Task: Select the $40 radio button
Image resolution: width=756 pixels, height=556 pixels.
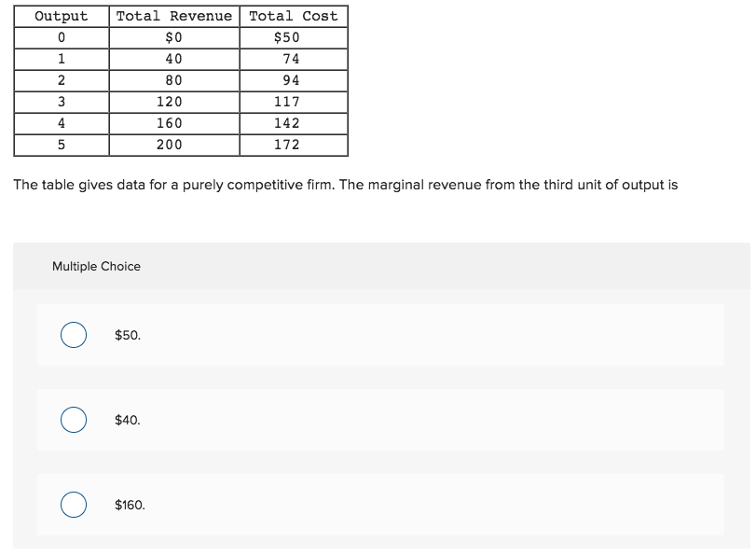Action: click(73, 420)
